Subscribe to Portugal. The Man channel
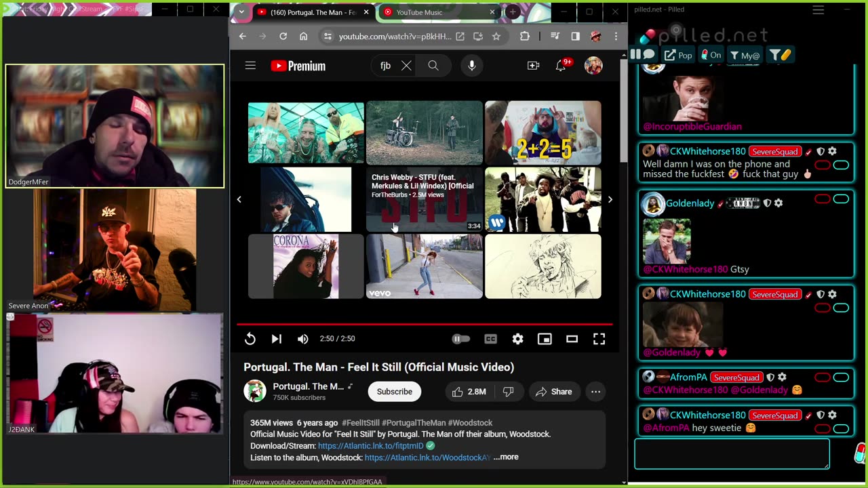 click(394, 392)
